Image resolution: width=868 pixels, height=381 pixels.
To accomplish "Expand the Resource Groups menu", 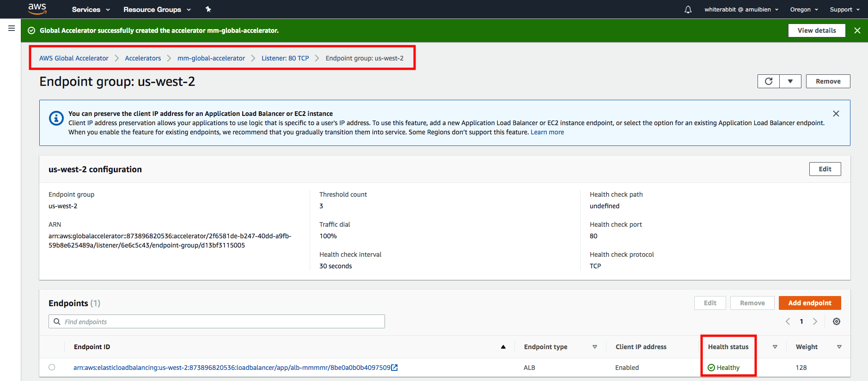I will point(157,9).
